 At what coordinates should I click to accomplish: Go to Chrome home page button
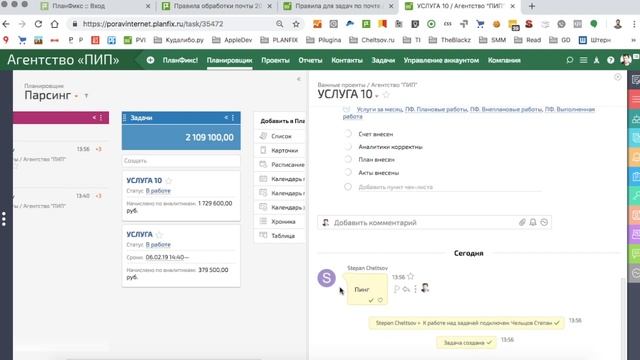click(54, 24)
